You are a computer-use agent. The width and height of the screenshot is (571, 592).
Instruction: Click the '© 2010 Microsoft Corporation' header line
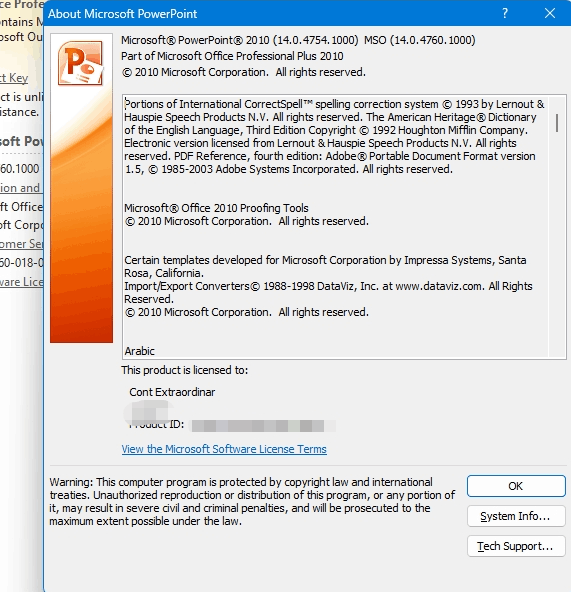coord(244,72)
